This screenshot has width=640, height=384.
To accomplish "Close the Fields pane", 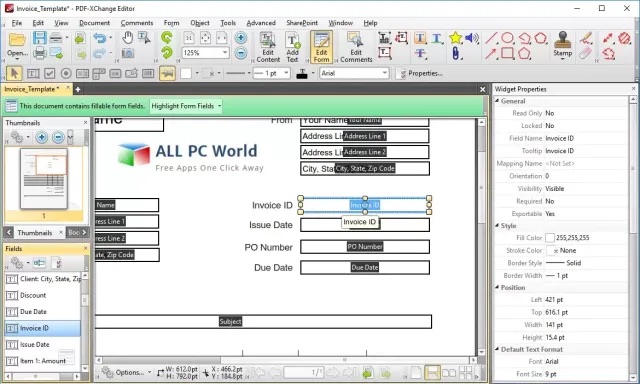I will [x=85, y=248].
